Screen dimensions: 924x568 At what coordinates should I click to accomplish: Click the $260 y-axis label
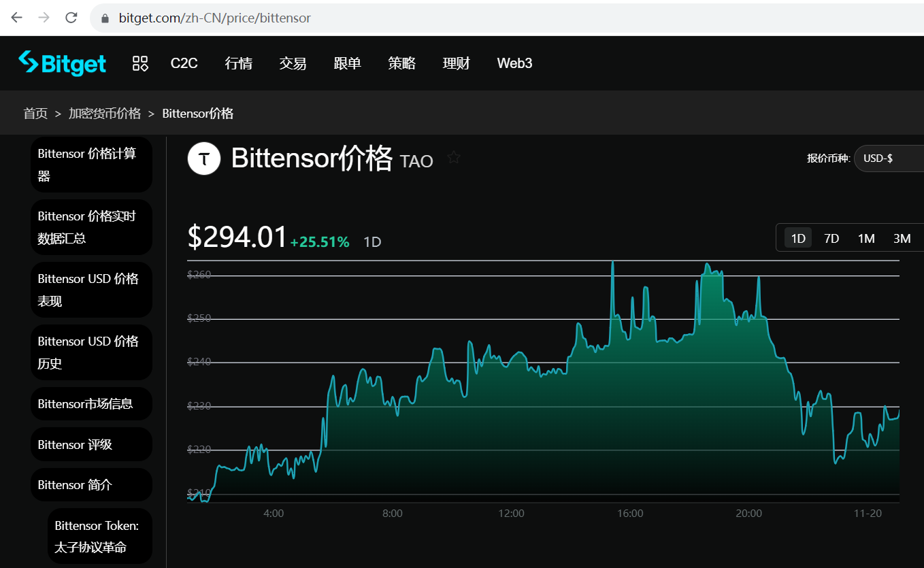click(x=199, y=275)
